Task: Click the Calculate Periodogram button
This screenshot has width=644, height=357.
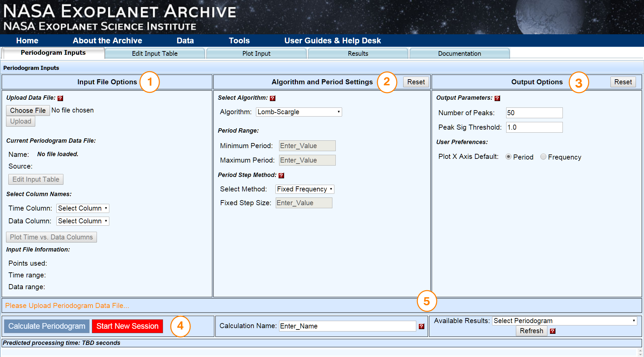Action: [x=47, y=326]
